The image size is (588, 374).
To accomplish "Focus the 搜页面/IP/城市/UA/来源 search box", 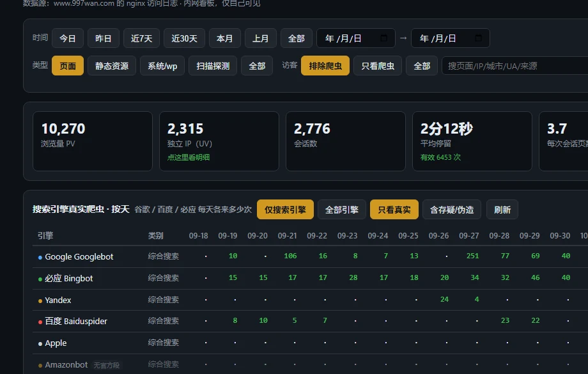I will point(515,66).
